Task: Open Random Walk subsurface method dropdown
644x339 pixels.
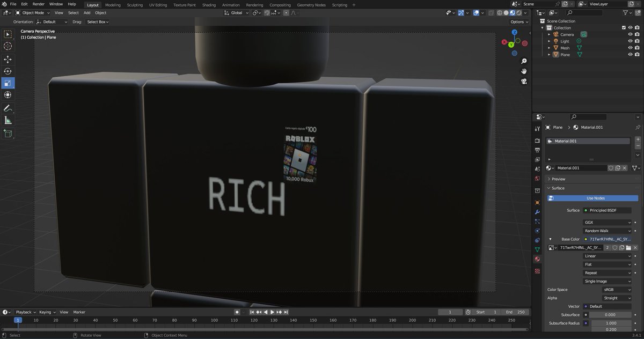Action: coord(608,231)
